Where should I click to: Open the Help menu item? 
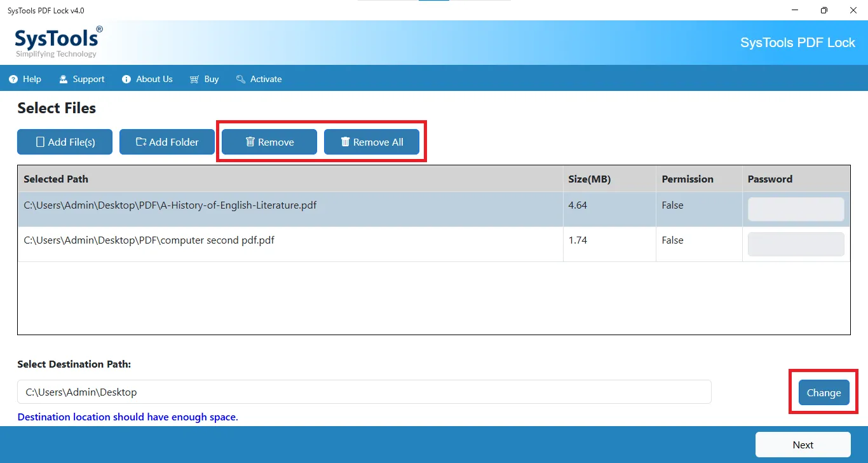(25, 79)
